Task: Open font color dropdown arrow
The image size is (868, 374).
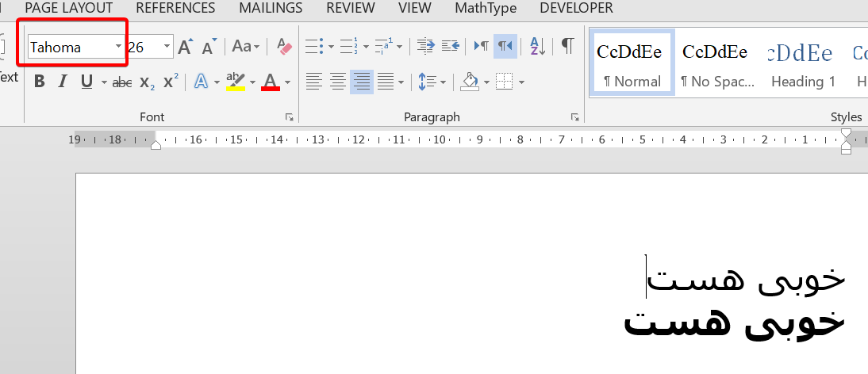Action: 287,82
